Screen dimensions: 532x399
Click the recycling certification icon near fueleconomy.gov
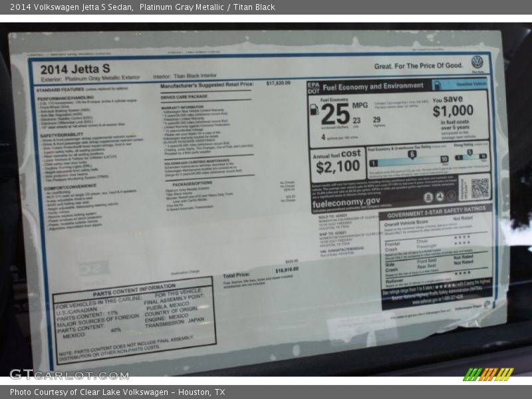coord(440,197)
